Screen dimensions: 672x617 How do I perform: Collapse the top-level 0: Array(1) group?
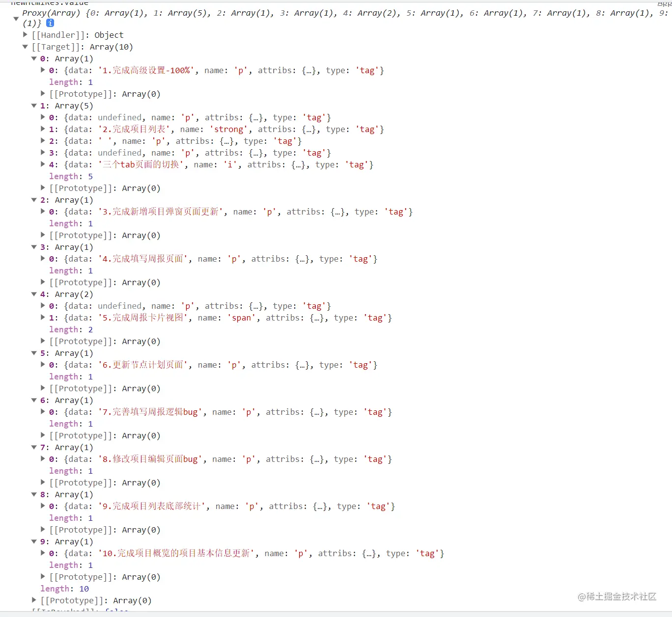point(34,58)
